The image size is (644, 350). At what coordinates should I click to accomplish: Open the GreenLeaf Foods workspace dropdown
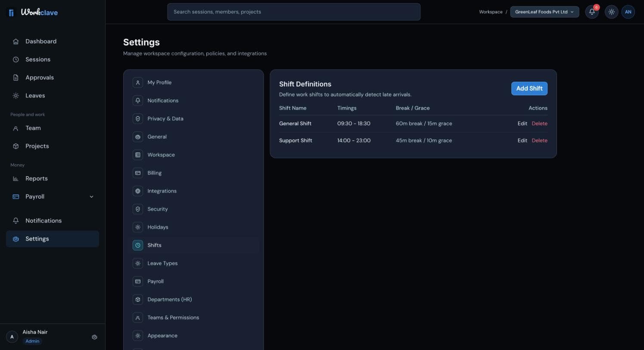coord(545,12)
